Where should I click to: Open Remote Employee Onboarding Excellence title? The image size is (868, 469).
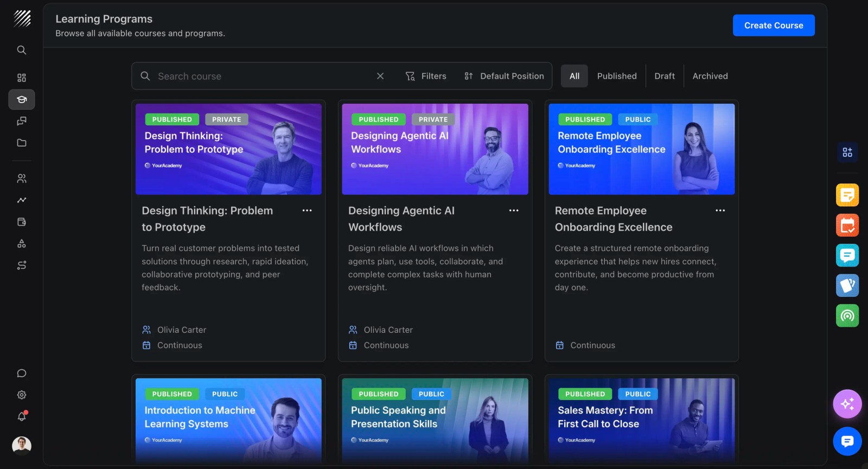614,219
